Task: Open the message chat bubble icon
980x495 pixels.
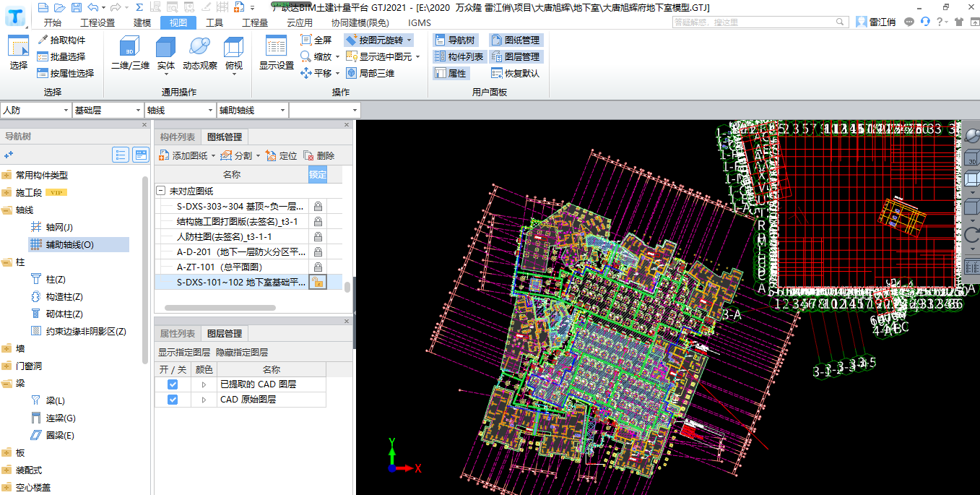Action: tap(909, 22)
